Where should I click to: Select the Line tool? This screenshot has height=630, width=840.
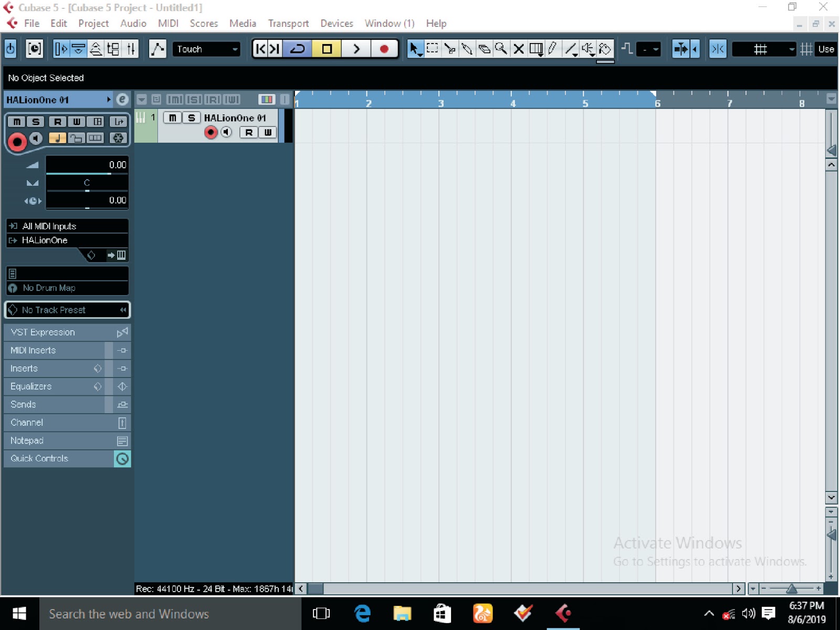(x=570, y=49)
